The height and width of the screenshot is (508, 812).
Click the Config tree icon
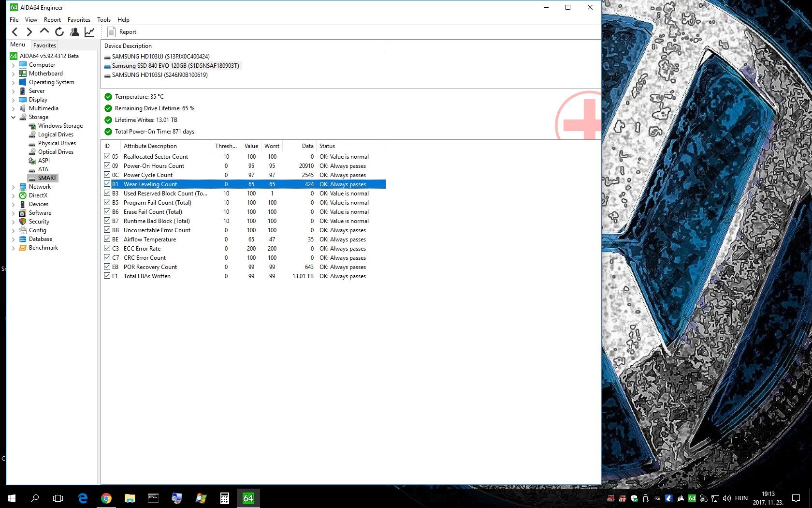23,230
